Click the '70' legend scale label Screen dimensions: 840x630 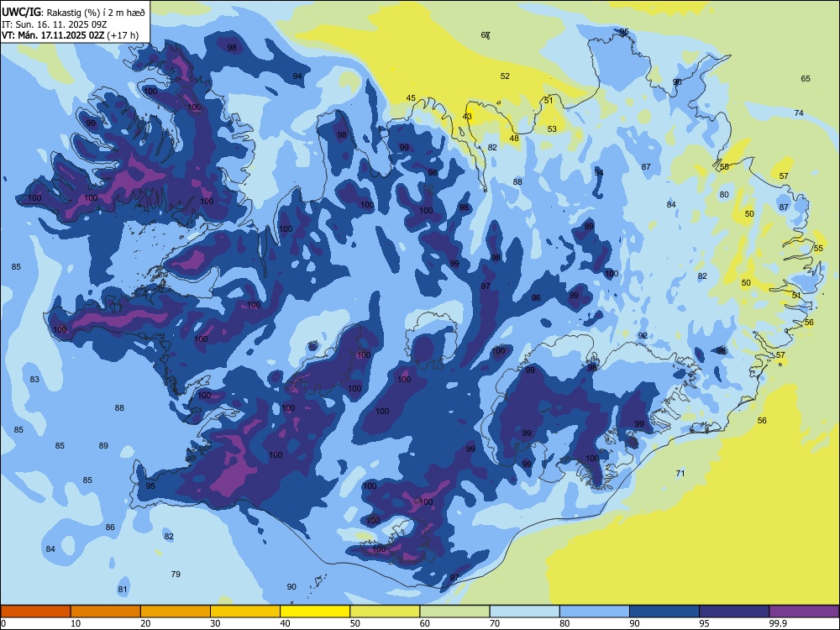495,623
